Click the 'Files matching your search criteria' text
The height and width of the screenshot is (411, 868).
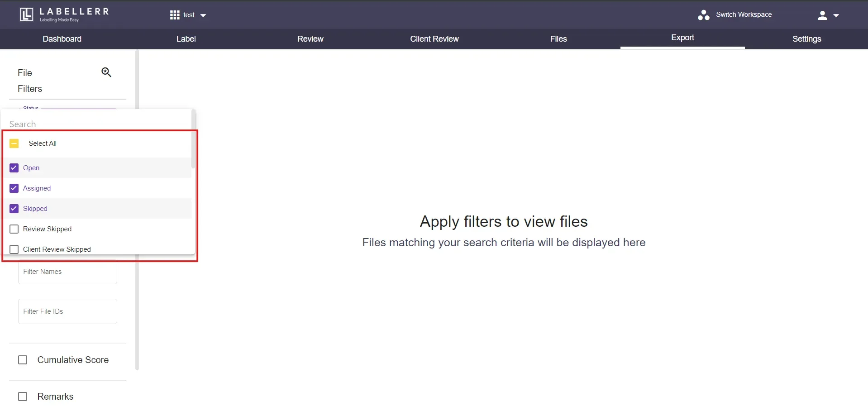[504, 243]
